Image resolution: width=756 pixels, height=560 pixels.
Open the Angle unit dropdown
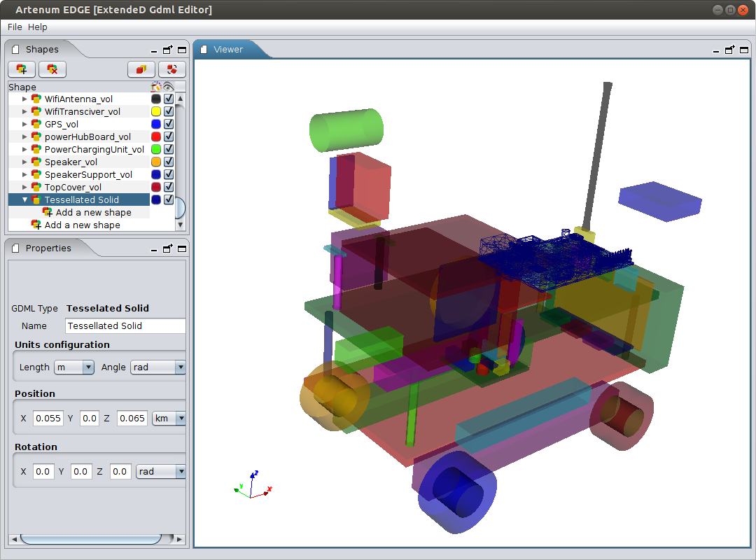pyautogui.click(x=181, y=367)
